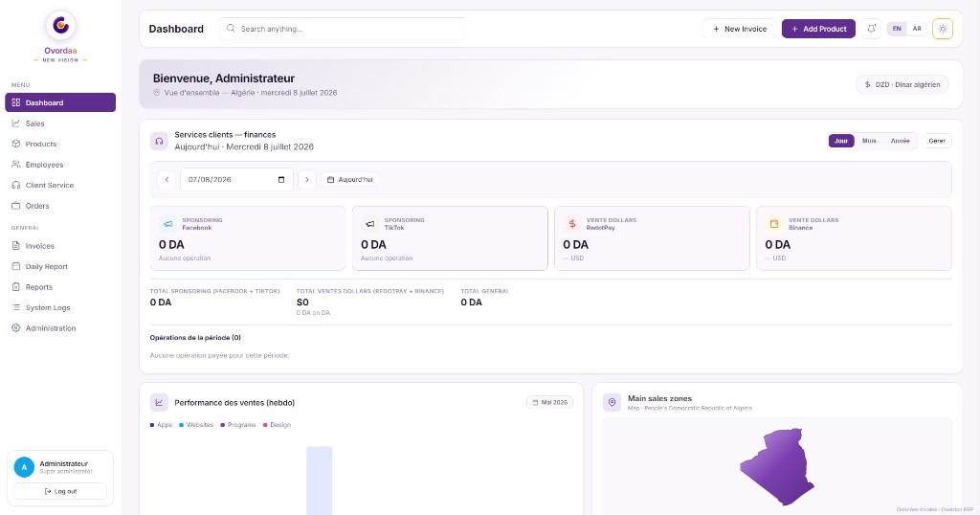The image size is (980, 515).
Task: Click the Gérer button
Action: pyautogui.click(x=937, y=141)
